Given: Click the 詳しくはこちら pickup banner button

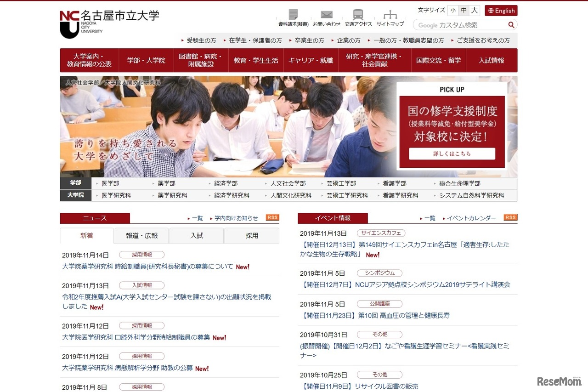Looking at the screenshot, I should [x=452, y=153].
